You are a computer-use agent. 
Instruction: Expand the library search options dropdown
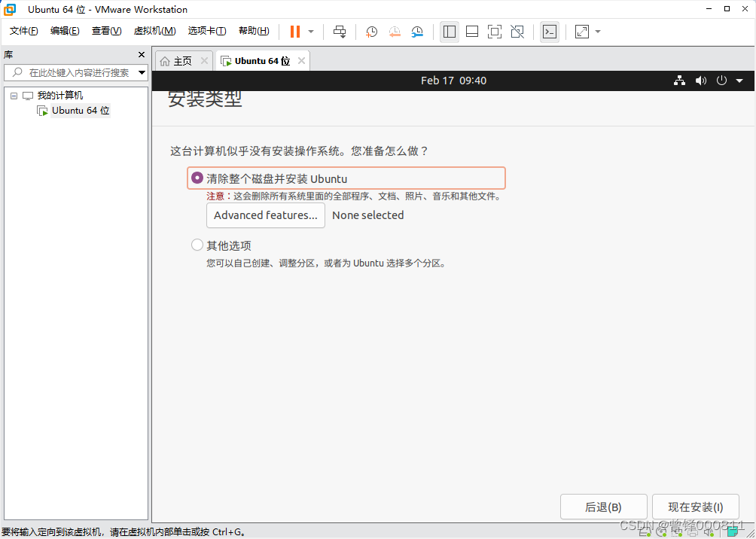[x=142, y=73]
